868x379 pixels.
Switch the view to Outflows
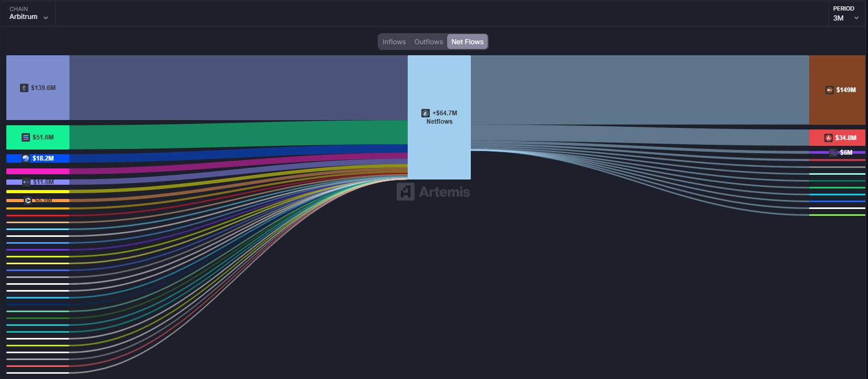point(428,42)
